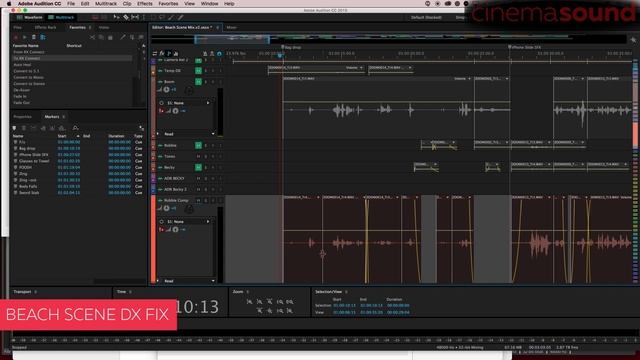Select the Slip tool in top toolbar
The width and height of the screenshot is (640, 360).
tap(135, 18)
